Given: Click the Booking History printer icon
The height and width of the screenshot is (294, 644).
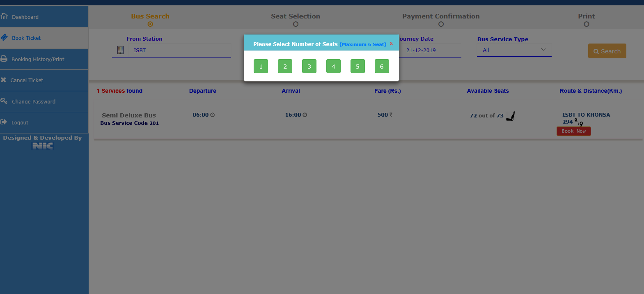Looking at the screenshot, I should tap(4, 59).
